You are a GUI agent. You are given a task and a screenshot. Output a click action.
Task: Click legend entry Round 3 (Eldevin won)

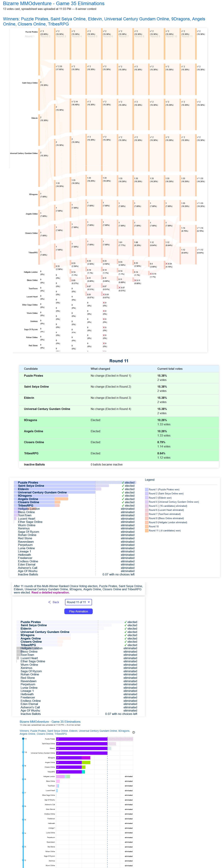(x=160, y=498)
